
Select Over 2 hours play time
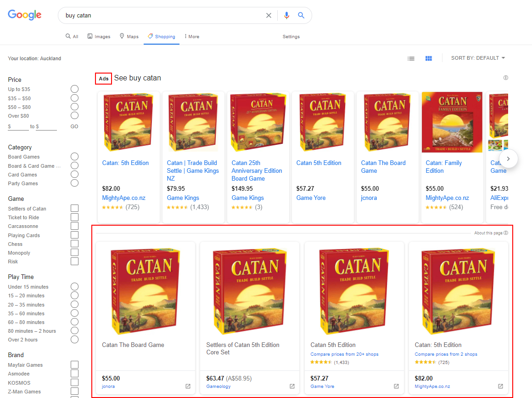tap(75, 340)
